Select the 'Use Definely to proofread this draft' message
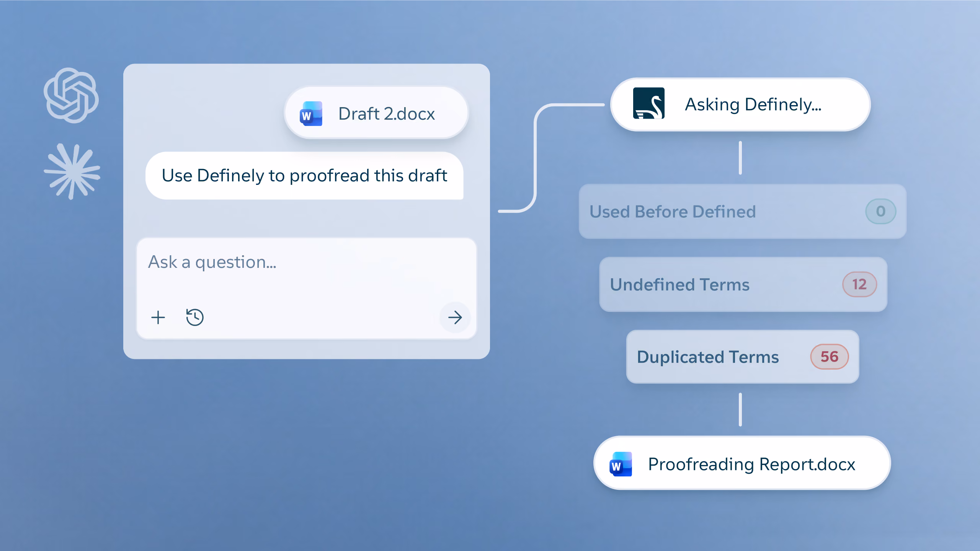Screen dimensions: 980x551 304,176
